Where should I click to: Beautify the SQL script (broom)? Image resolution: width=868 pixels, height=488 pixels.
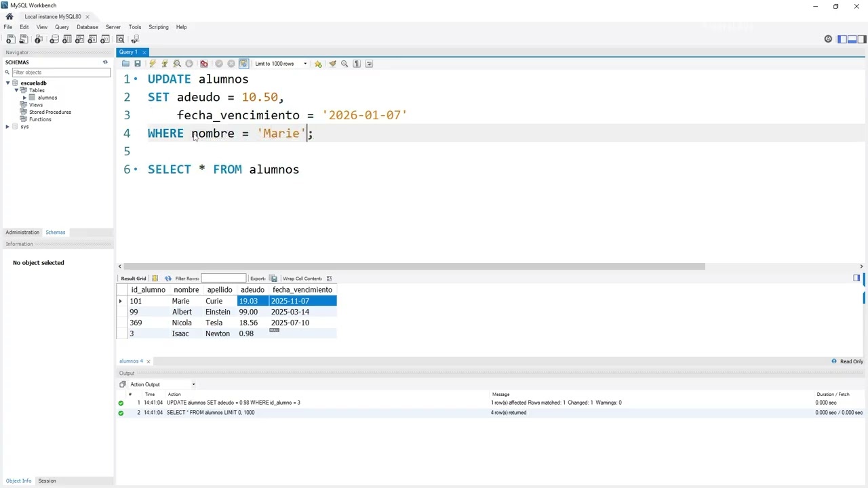[x=332, y=64]
